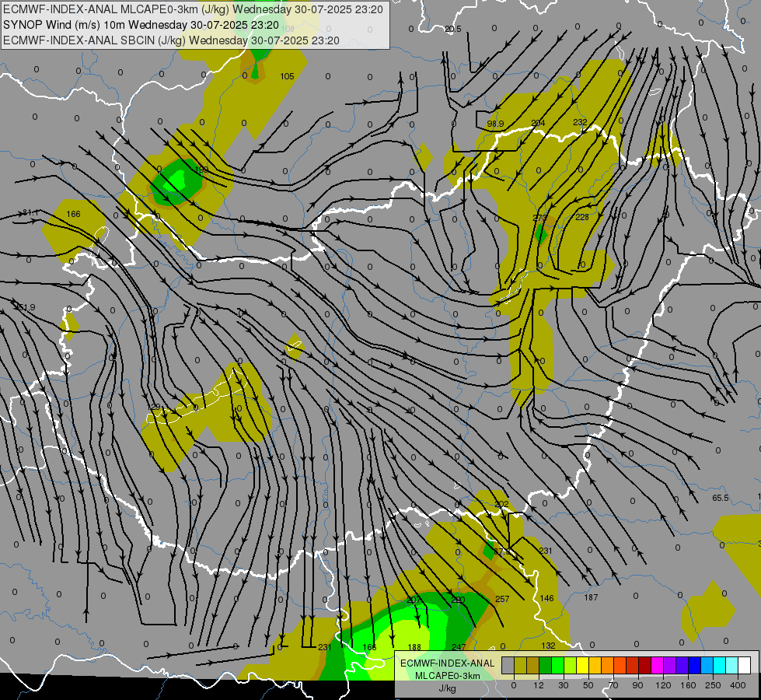Click the pure blue legend swatch above 160
The image size is (761, 700).
point(694,666)
